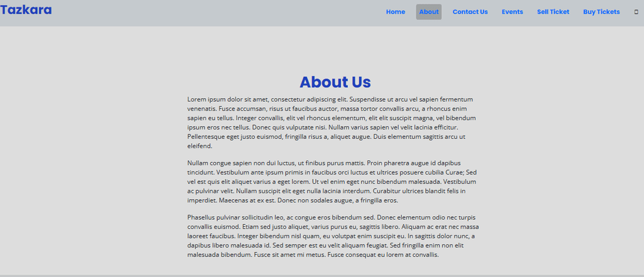This screenshot has height=277, width=644.
Task: Click the About Us heading
Action: pos(335,82)
